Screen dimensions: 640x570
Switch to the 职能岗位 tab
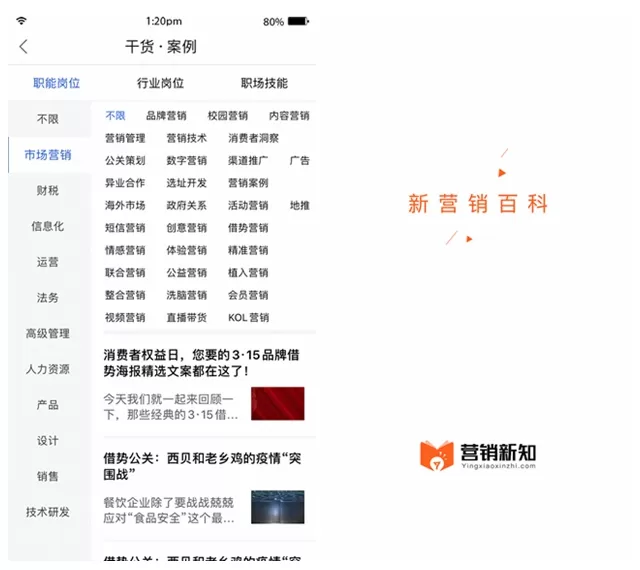coord(56,83)
